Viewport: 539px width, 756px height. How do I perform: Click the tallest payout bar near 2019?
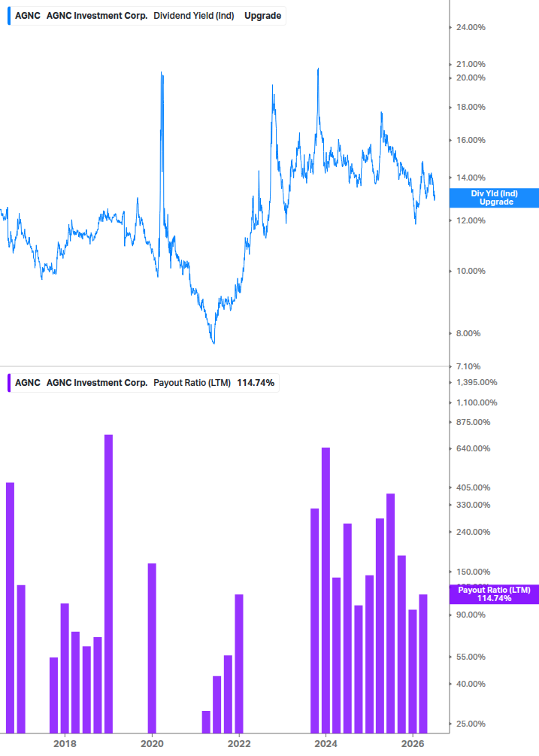pos(108,584)
